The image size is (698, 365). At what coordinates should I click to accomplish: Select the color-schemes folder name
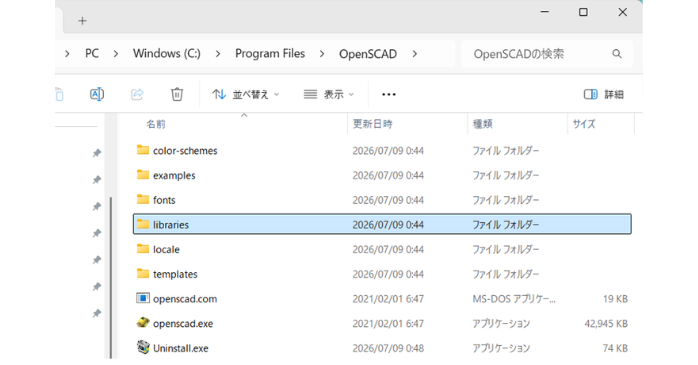(x=185, y=151)
